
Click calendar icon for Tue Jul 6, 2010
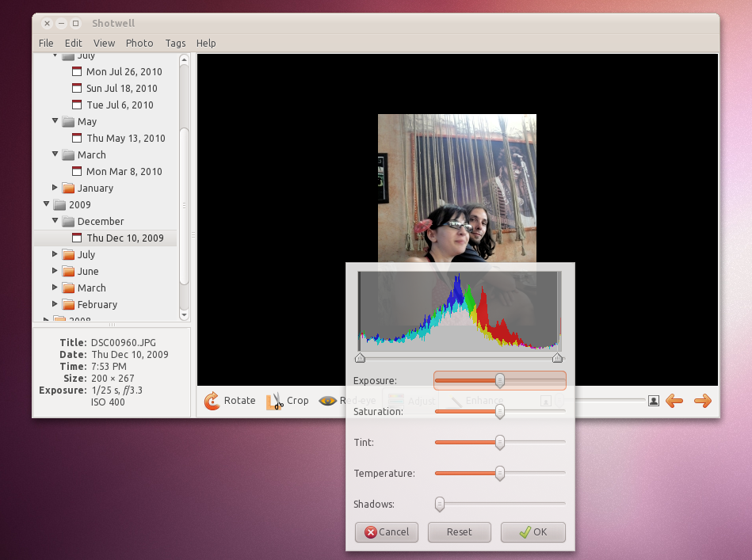[77, 105]
